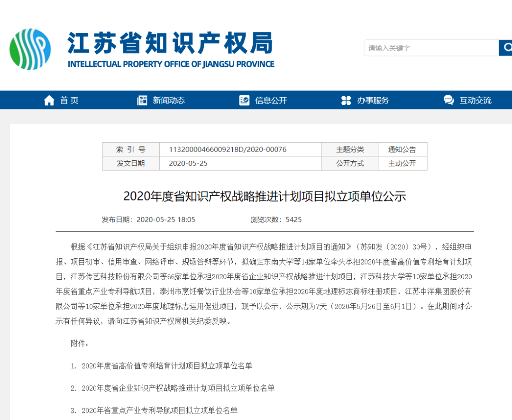Open the 新闻动态 nav item
Viewport: 512px width, 420px height.
(x=169, y=100)
